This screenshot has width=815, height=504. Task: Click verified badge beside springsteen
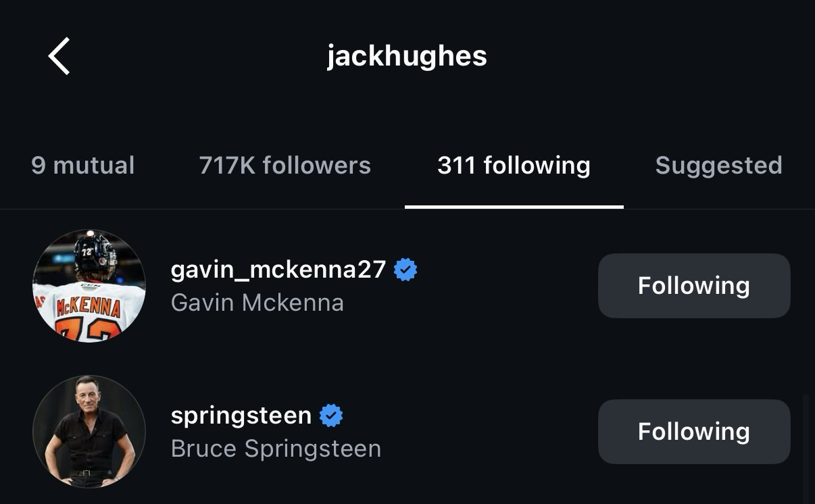331,415
